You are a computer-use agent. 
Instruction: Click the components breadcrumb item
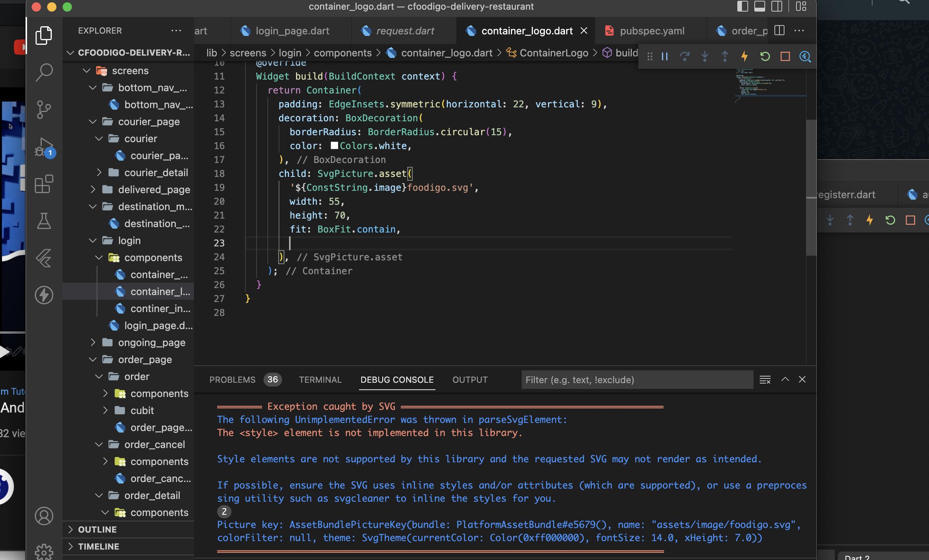click(x=343, y=53)
